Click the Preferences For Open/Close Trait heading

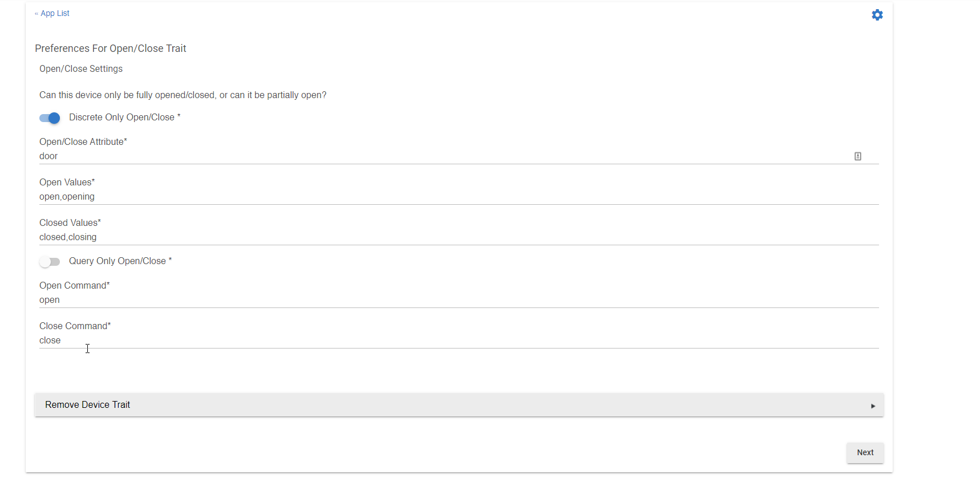pyautogui.click(x=111, y=48)
